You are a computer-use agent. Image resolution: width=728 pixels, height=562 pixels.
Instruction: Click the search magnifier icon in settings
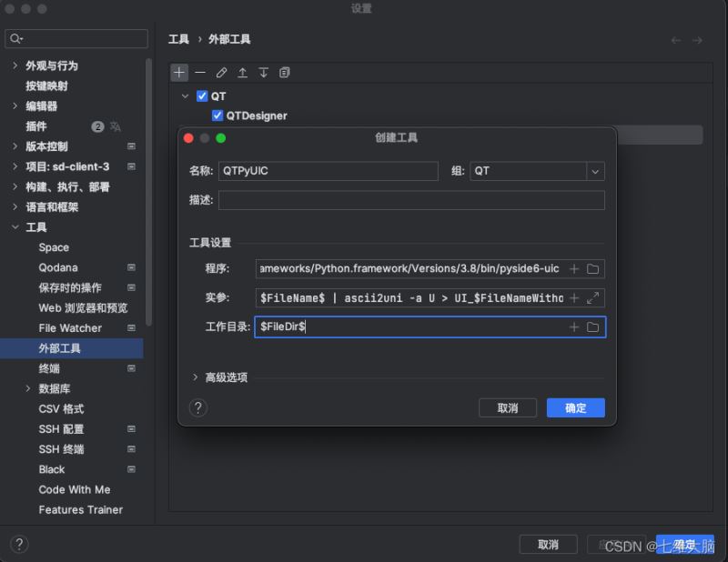pyautogui.click(x=15, y=38)
